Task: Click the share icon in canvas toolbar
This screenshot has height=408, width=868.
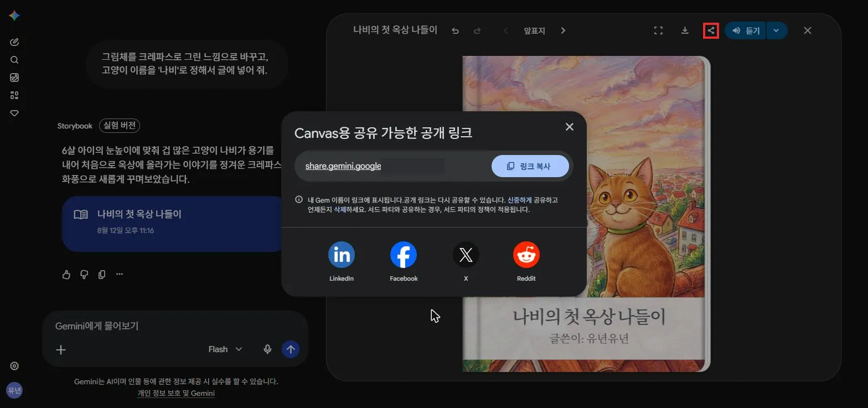Action: click(711, 30)
